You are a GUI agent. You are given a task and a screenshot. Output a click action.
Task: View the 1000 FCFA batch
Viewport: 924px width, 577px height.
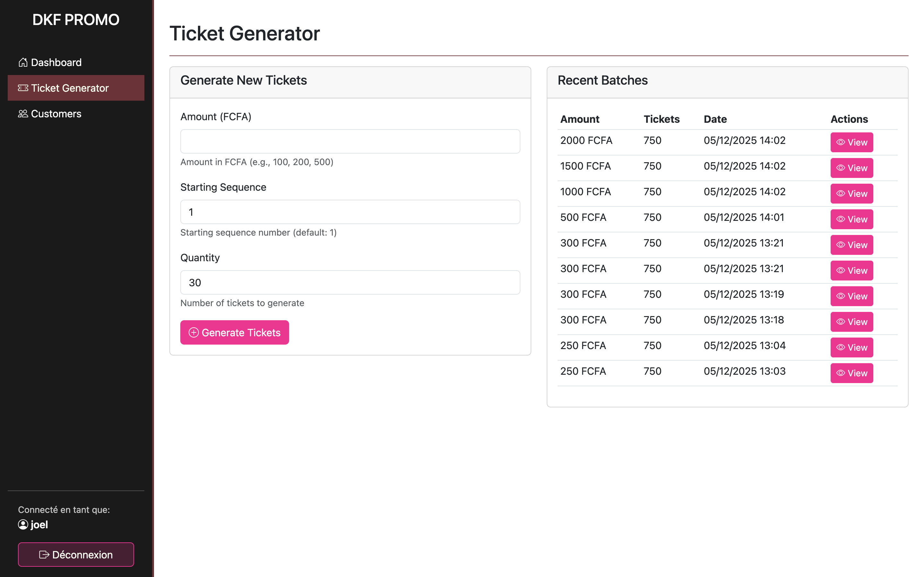coord(851,194)
